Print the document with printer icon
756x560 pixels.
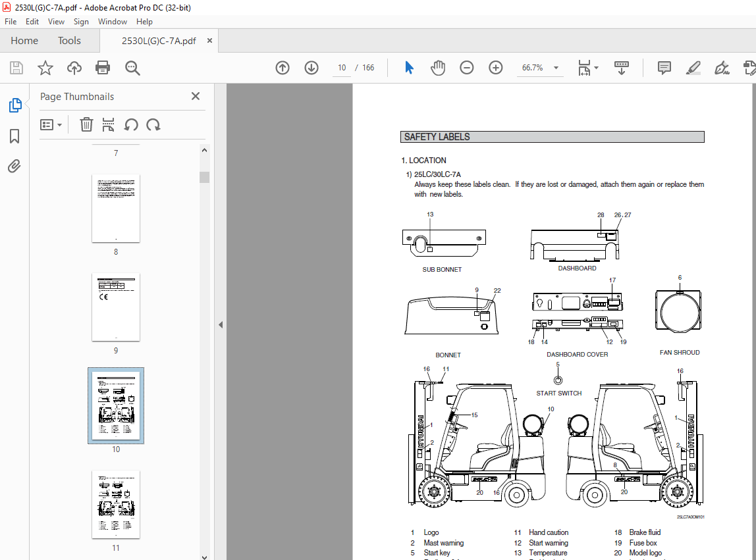103,68
